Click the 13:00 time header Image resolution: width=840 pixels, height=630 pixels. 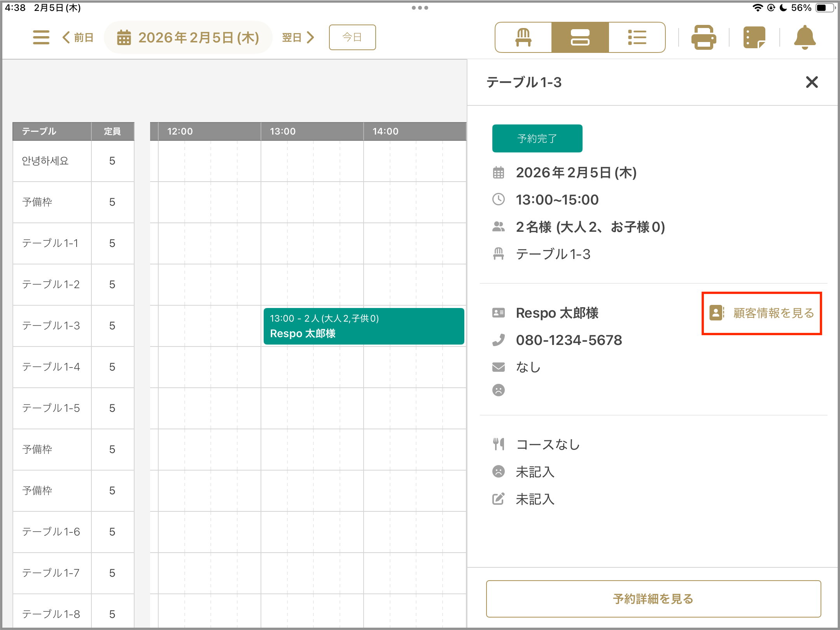click(283, 131)
